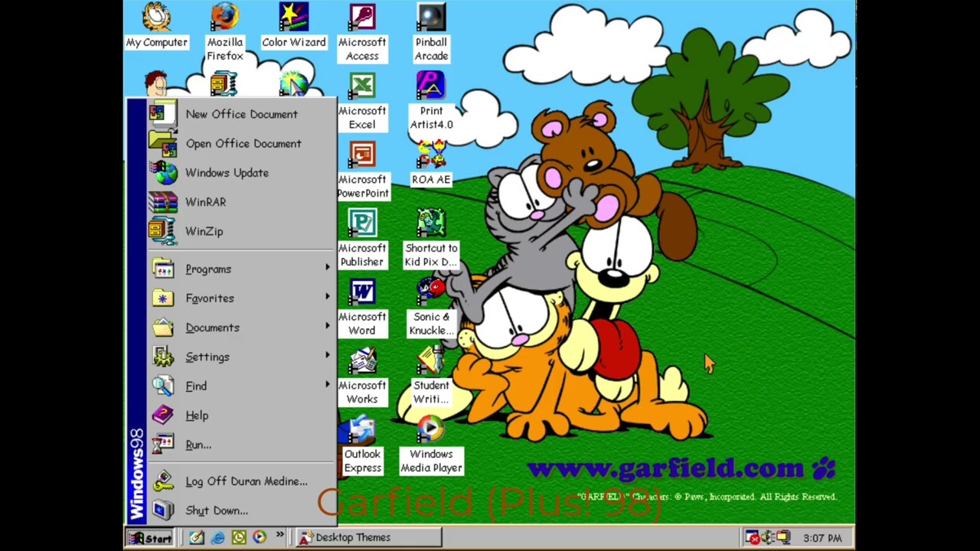This screenshot has height=551, width=980.
Task: Select Microsoft Works desktop icon
Action: pos(362,377)
